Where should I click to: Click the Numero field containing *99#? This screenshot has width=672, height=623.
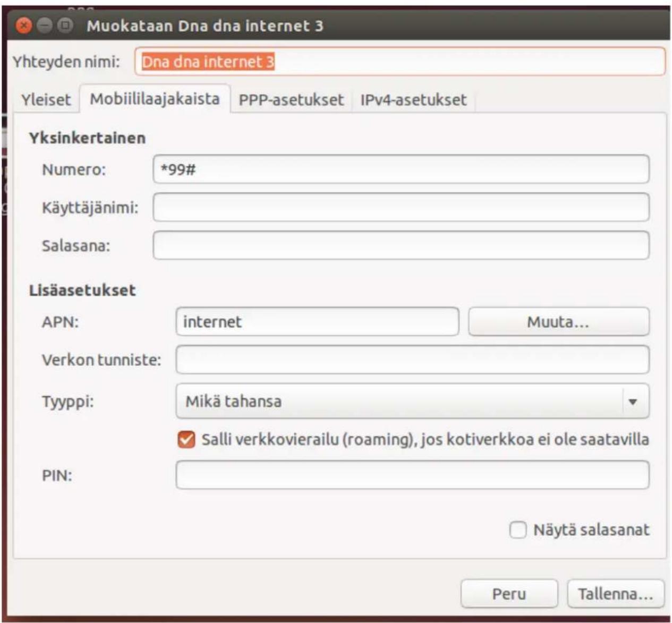tap(401, 169)
